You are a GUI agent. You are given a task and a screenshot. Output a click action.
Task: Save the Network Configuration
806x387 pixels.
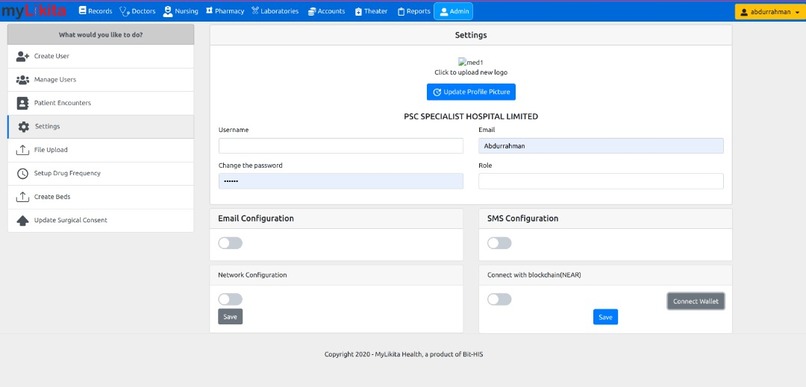230,317
